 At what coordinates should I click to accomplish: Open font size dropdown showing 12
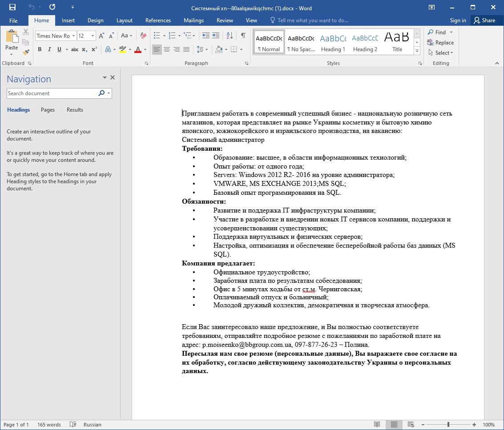pos(93,36)
